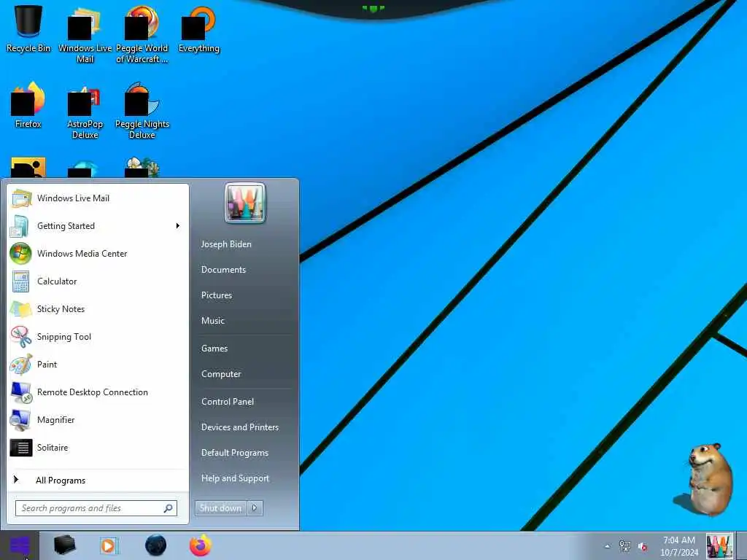Image resolution: width=747 pixels, height=560 pixels.
Task: Open the Everything desktop shortcut
Action: 198,29
